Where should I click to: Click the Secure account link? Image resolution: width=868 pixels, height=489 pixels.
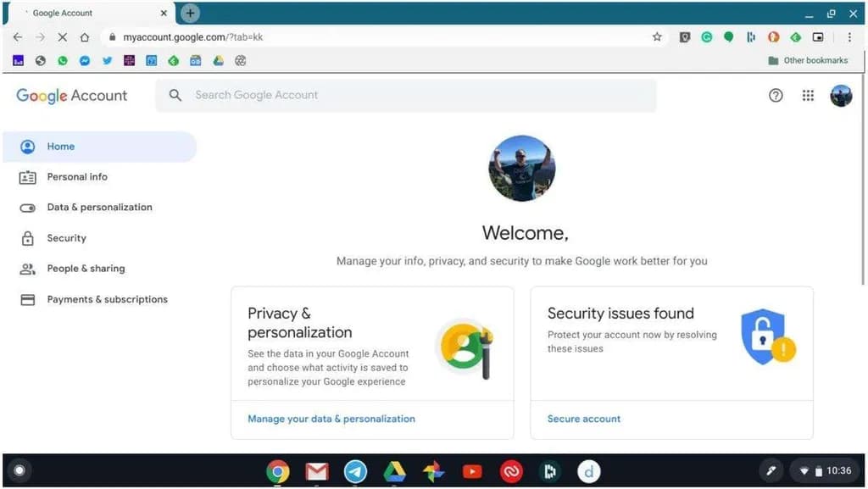[584, 419]
